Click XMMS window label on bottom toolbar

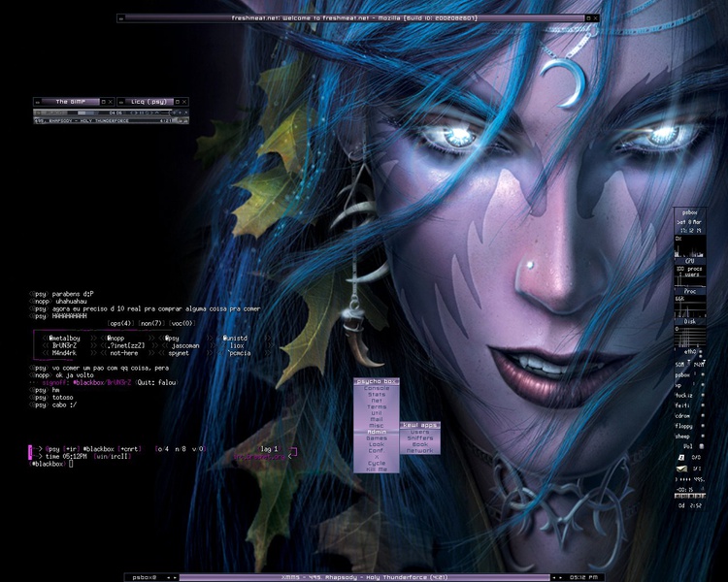click(365, 577)
